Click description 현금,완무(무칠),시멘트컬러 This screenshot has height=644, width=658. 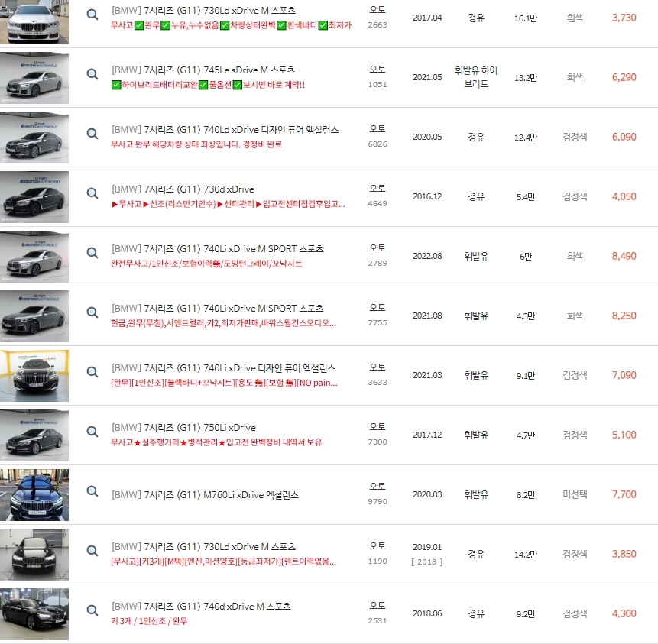pyautogui.click(x=223, y=323)
